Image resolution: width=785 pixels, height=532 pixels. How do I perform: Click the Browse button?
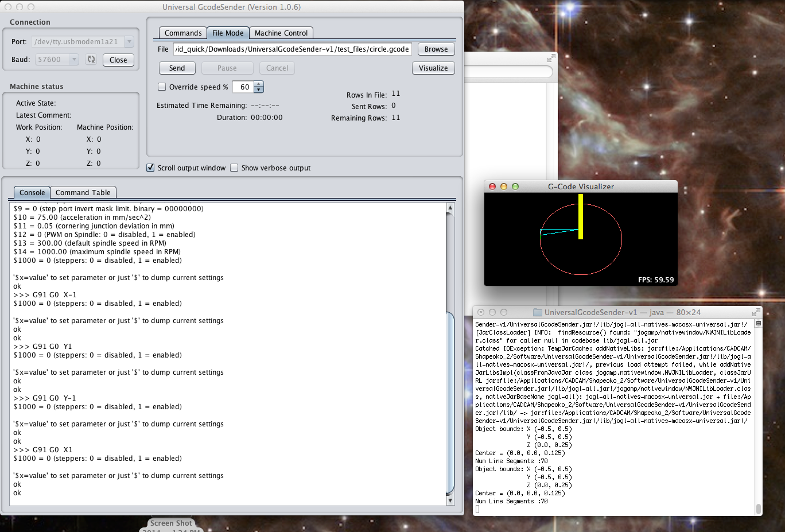point(436,49)
